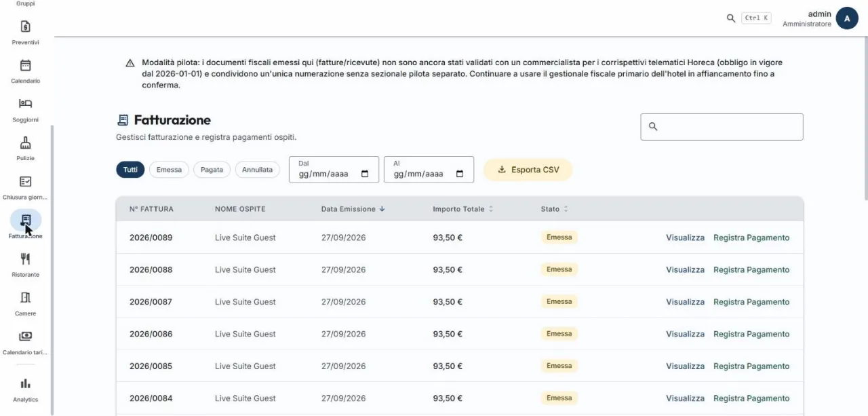Filter invoices by Tutti
868x416 pixels.
(130, 170)
